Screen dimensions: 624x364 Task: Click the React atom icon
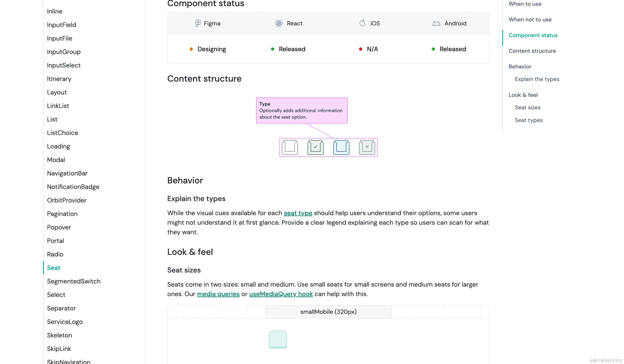(x=279, y=23)
